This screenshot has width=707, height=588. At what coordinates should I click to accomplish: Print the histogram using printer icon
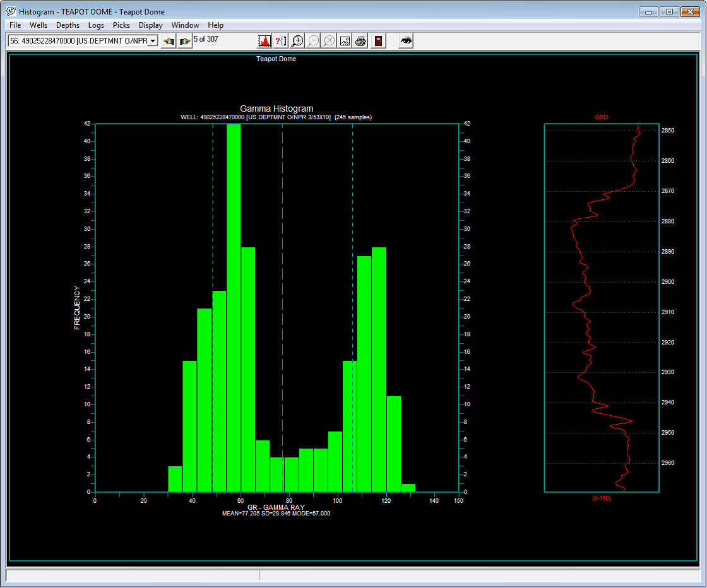tap(360, 41)
